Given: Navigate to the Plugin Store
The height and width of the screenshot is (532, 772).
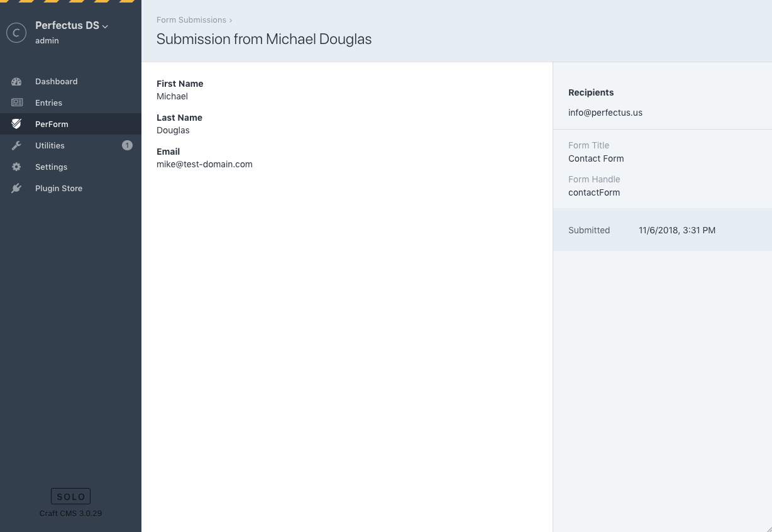Looking at the screenshot, I should click(58, 189).
